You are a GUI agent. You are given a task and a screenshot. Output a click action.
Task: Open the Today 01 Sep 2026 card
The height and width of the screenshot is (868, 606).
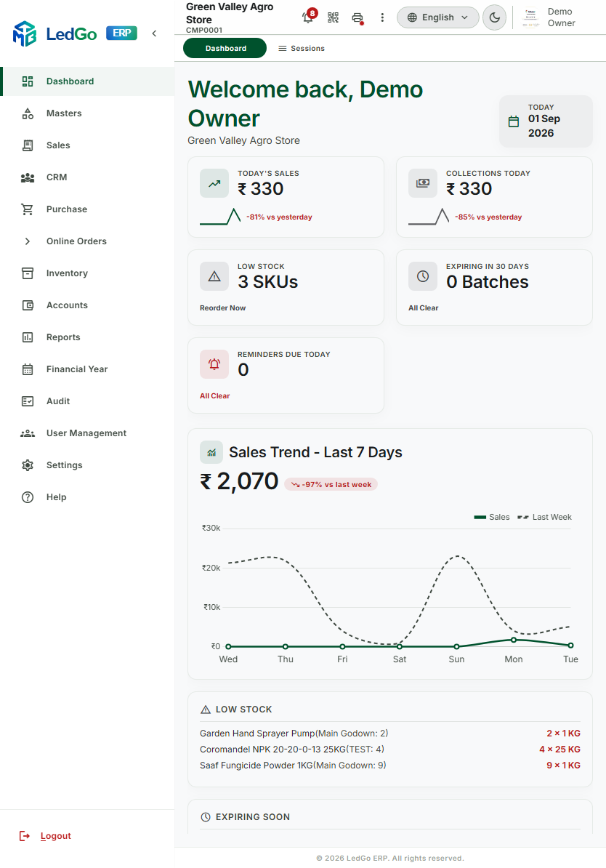[546, 121]
